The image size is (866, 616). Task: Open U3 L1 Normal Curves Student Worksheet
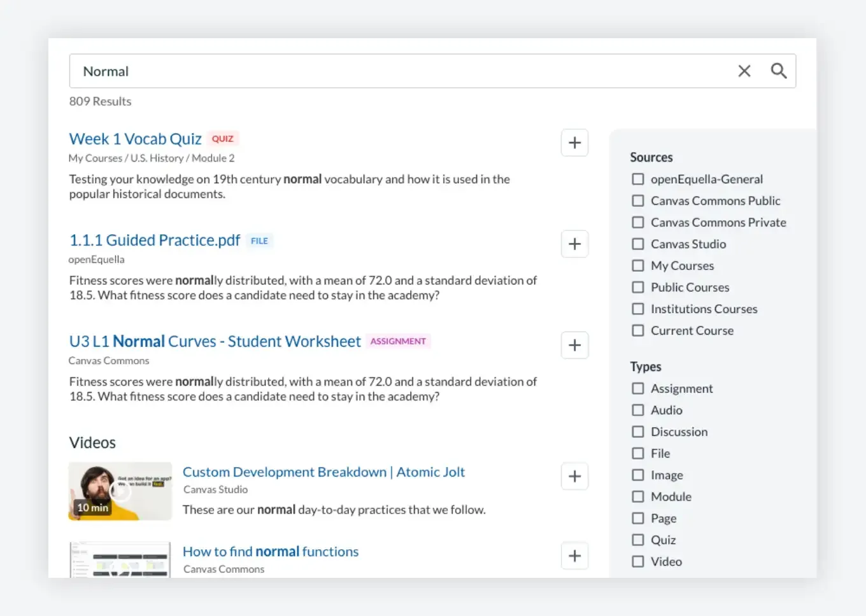tap(215, 341)
